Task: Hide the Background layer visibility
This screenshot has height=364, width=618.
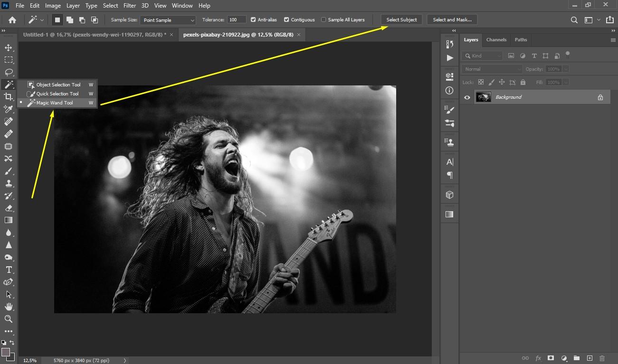Action: coord(467,97)
